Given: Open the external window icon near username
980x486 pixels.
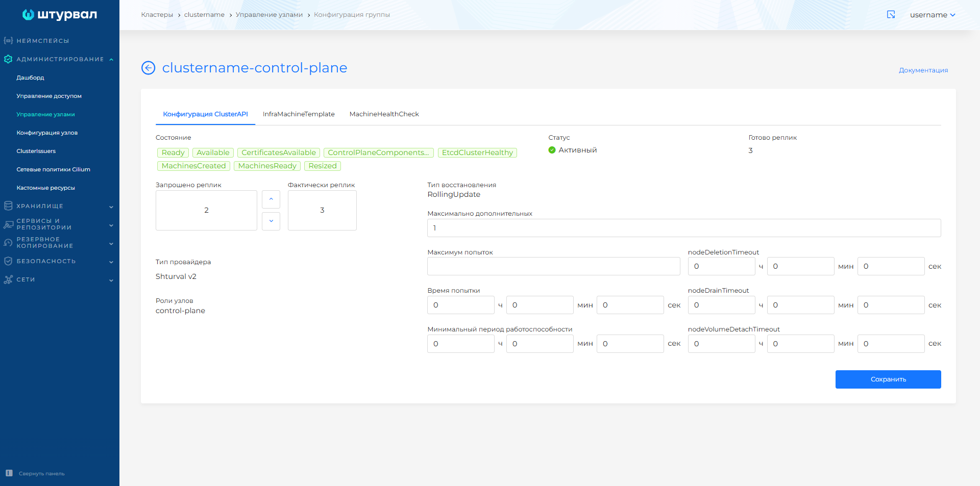Looking at the screenshot, I should [891, 15].
